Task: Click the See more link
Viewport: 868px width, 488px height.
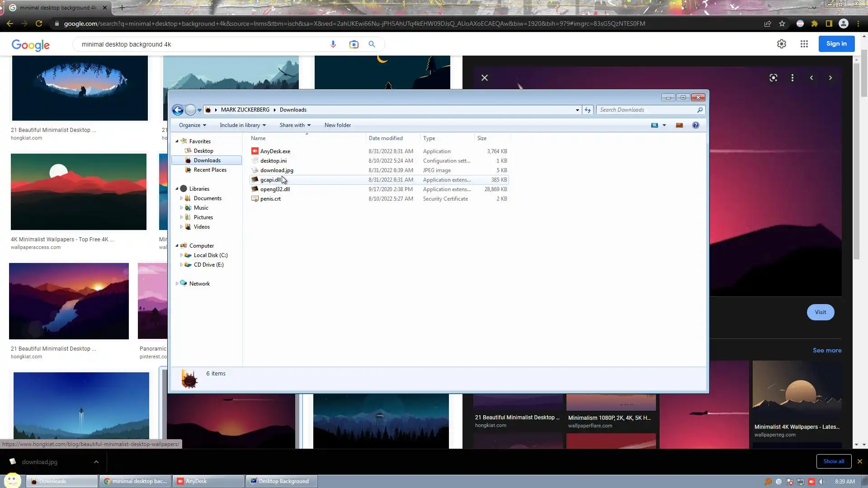Action: tap(827, 350)
